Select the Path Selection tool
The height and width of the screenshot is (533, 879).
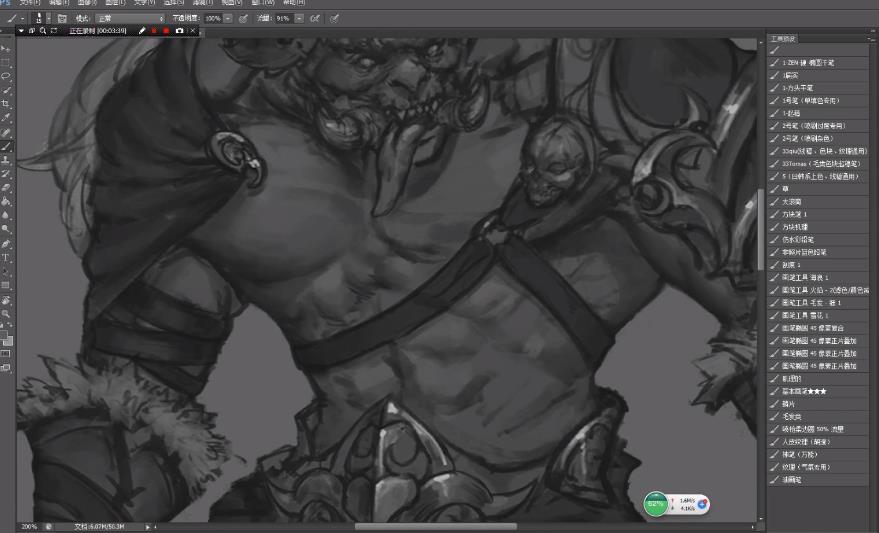click(6, 272)
